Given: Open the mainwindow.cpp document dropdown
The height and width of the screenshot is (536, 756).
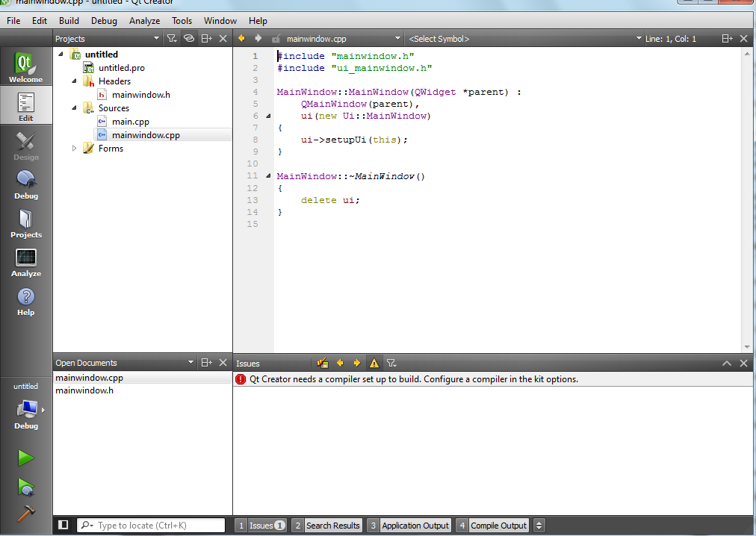Looking at the screenshot, I should (344, 39).
